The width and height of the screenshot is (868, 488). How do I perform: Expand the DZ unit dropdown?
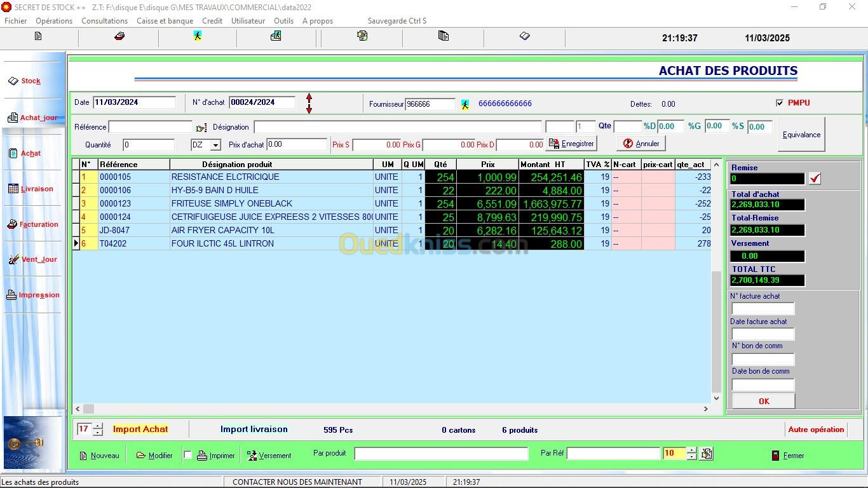(215, 146)
